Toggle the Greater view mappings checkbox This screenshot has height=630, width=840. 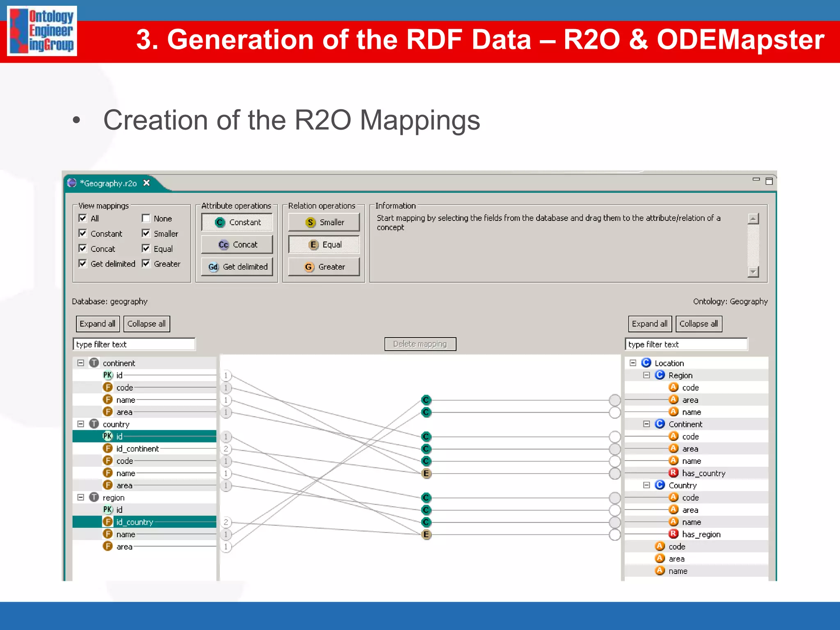[x=146, y=264]
